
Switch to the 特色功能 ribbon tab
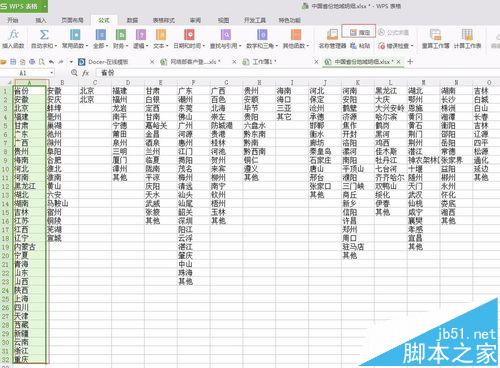pyautogui.click(x=289, y=20)
